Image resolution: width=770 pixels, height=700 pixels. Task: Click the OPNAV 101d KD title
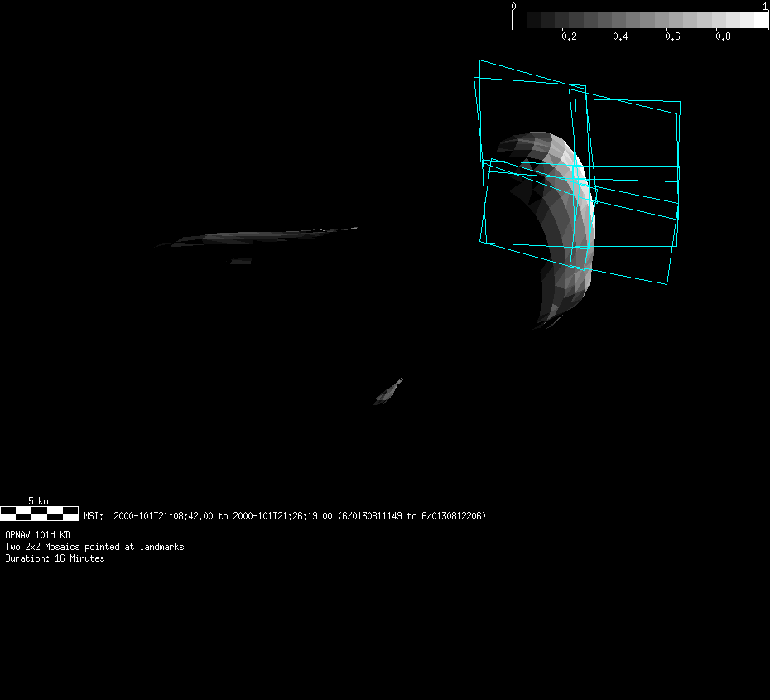[x=37, y=535]
